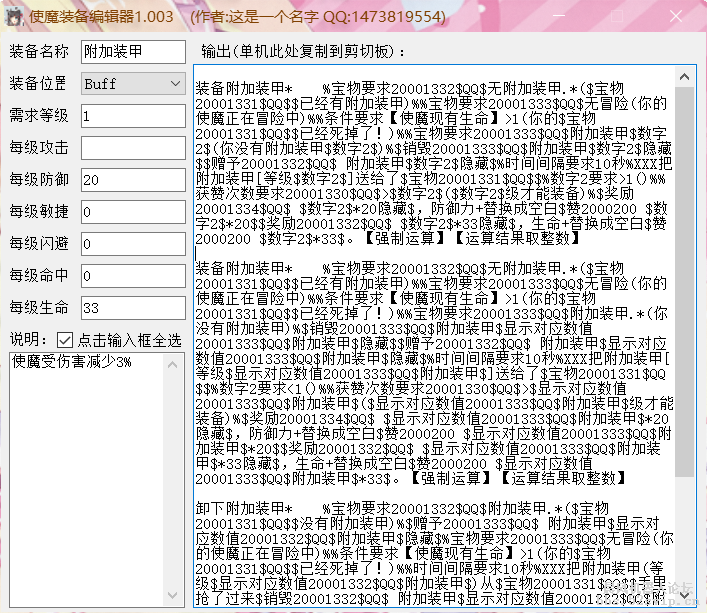Click the 每级敏捷 input field
This screenshot has height=613, width=707.
point(132,212)
